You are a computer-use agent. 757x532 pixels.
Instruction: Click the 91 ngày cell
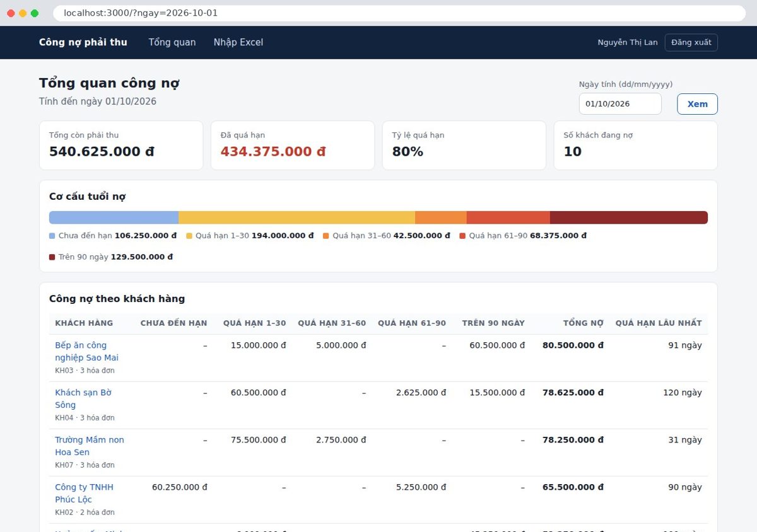point(685,345)
